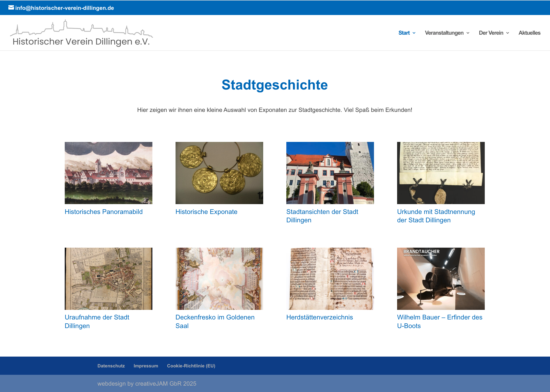Open the Aktuelles menu item

[529, 33]
